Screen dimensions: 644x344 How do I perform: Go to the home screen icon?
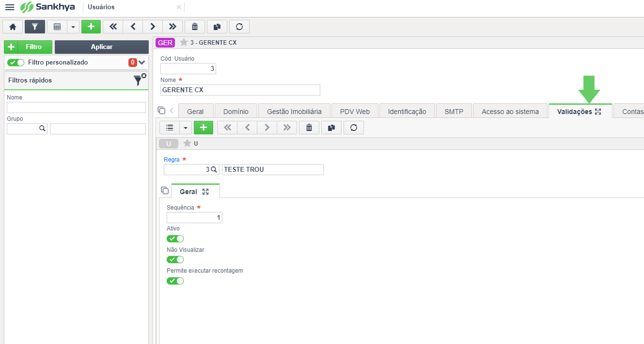tap(13, 27)
